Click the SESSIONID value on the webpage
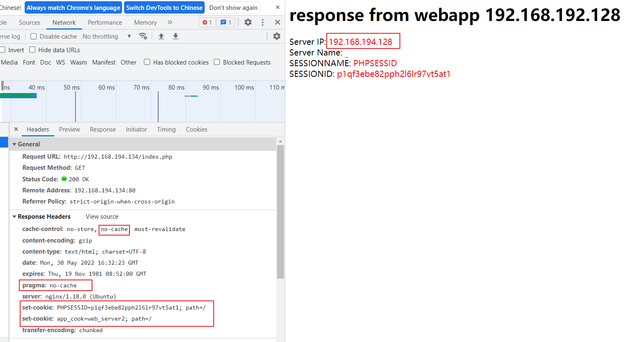The width and height of the screenshot is (644, 342). (x=394, y=74)
